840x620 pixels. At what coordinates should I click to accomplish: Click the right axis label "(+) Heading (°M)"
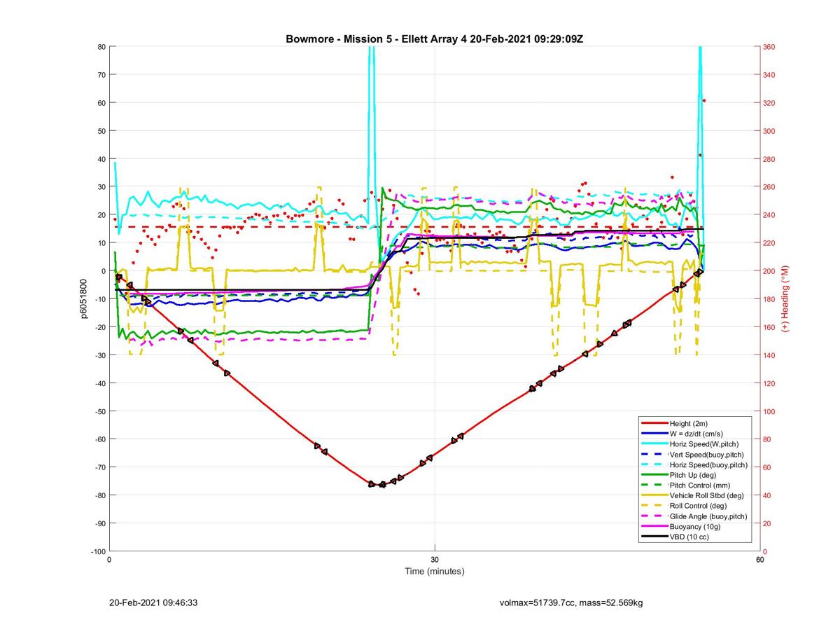(x=785, y=299)
